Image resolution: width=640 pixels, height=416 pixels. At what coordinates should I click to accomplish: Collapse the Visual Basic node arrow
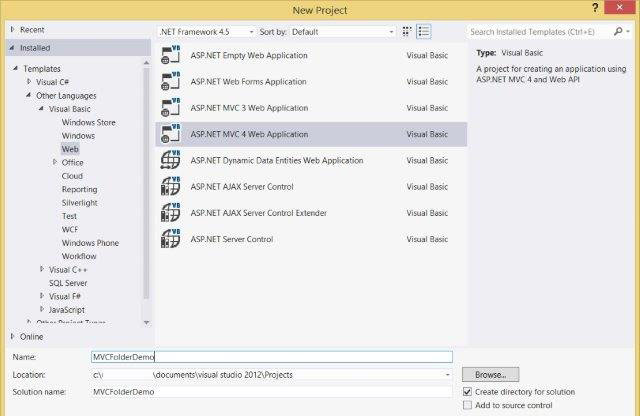[42, 109]
